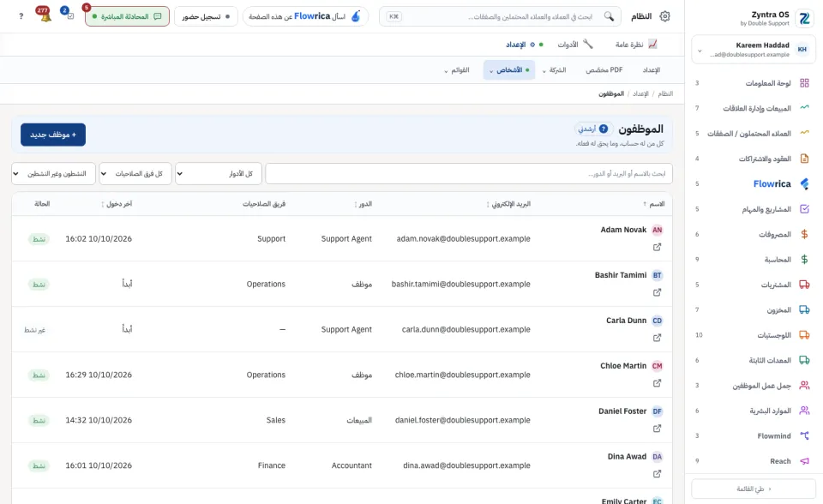Screen dimensions: 823x504
Task: Expand the Kareem Haddad account switcher
Action: [x=754, y=50]
